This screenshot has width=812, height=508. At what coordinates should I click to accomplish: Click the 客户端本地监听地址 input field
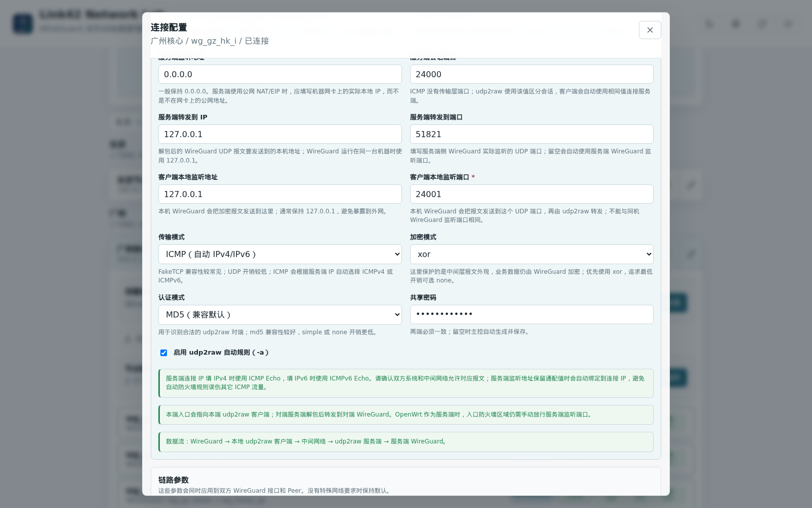(280, 194)
